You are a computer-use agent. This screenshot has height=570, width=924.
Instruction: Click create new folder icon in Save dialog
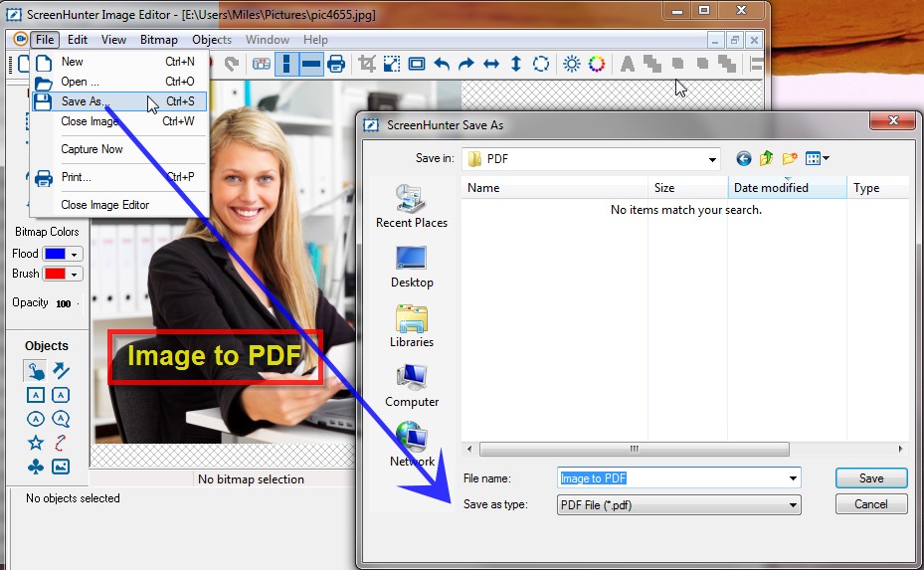[791, 158]
